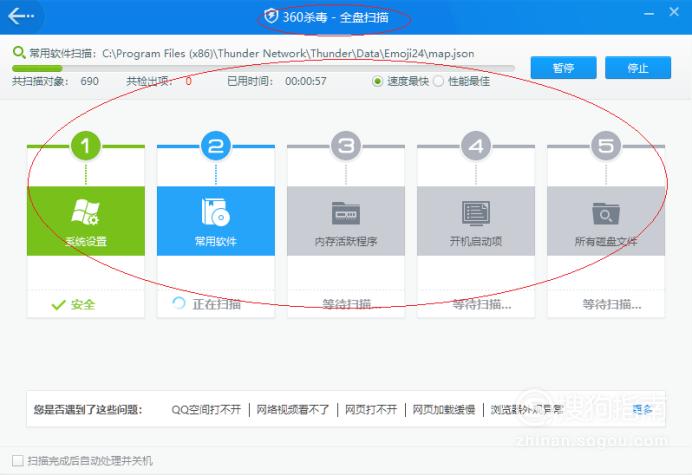Viewport: 692px width, 475px height.
Task: Click the scan progress bar
Action: [263, 68]
